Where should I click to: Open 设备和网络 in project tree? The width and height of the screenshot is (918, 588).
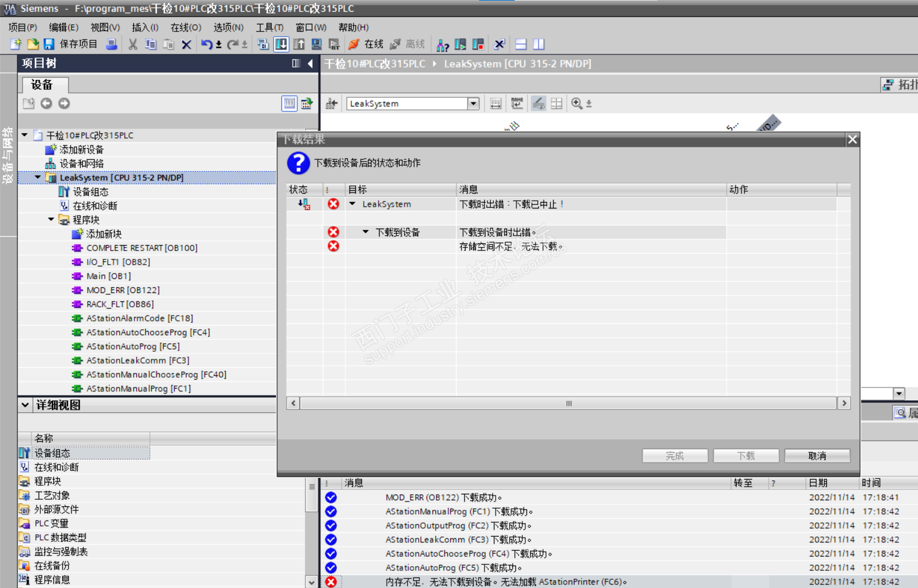click(81, 163)
